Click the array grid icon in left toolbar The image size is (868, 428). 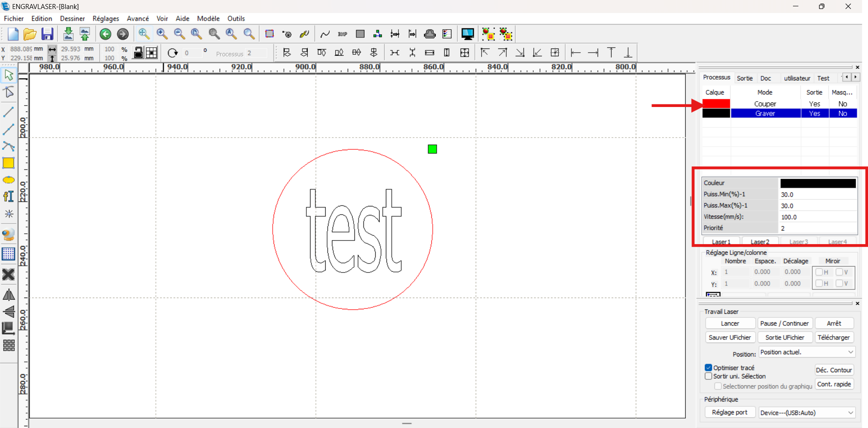point(9,345)
